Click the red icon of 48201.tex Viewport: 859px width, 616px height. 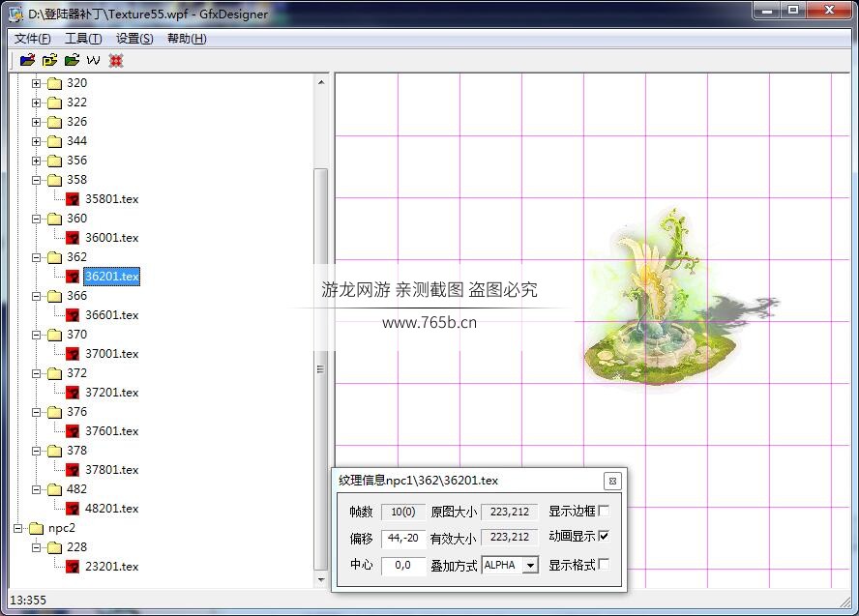pos(73,508)
